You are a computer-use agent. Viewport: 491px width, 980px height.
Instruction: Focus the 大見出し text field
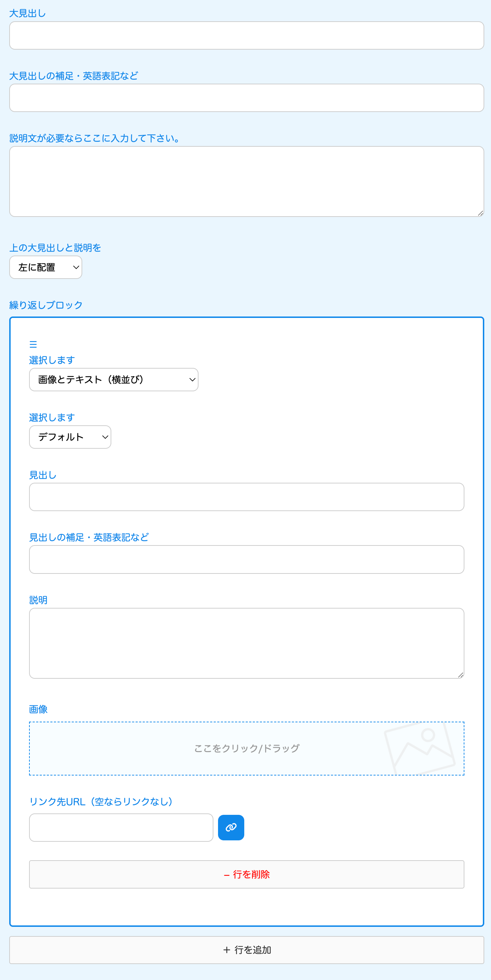(246, 35)
